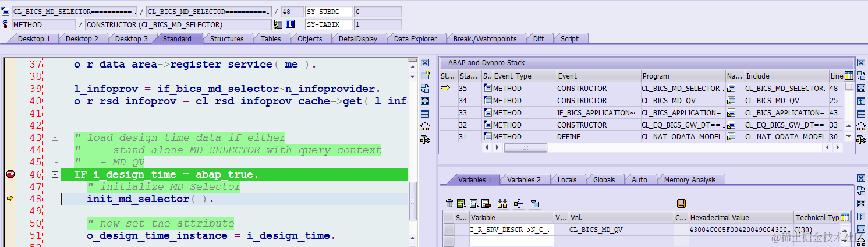Click maximize vertically icon for ABAP stack panel
This screenshot has width=868, height=247.
coord(861,101)
